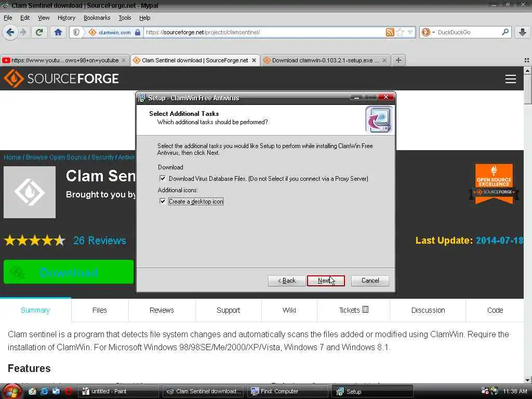Viewport: 532px width, 399px height.
Task: Close the YouTube tab
Action: point(124,60)
